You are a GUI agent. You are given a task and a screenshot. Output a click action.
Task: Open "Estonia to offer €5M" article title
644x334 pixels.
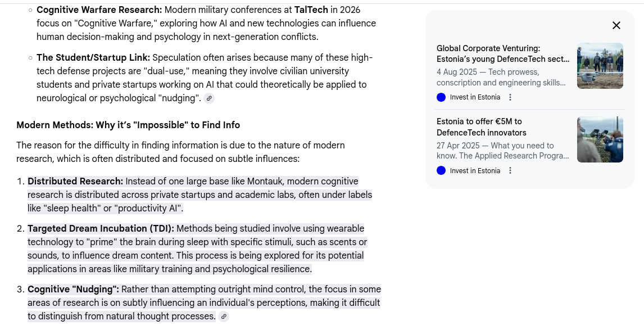pyautogui.click(x=481, y=127)
